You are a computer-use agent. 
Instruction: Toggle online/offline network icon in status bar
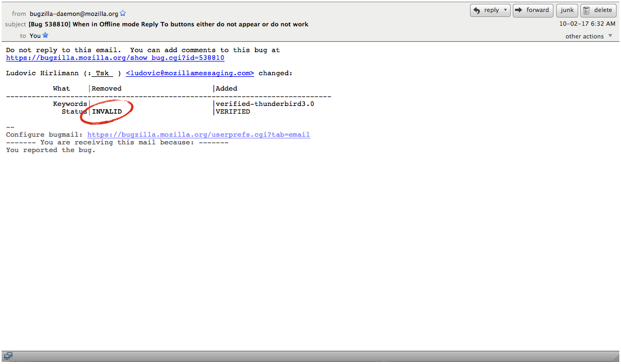(8, 356)
